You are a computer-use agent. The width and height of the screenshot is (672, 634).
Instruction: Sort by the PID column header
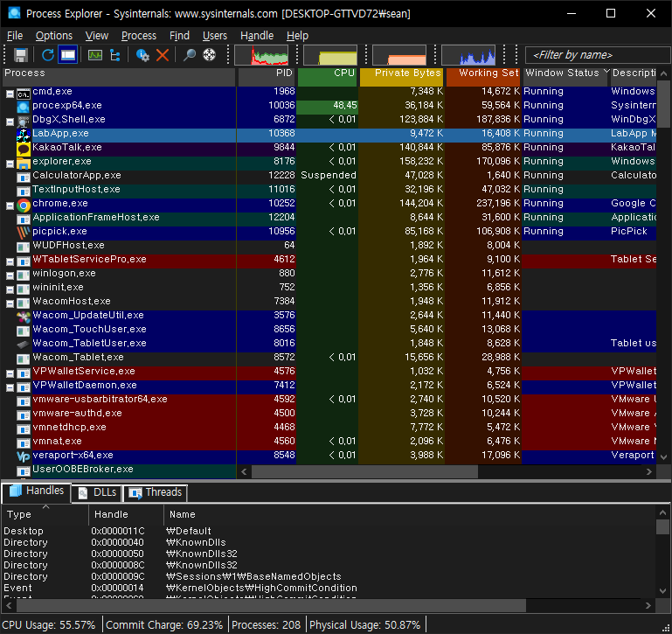[x=267, y=77]
